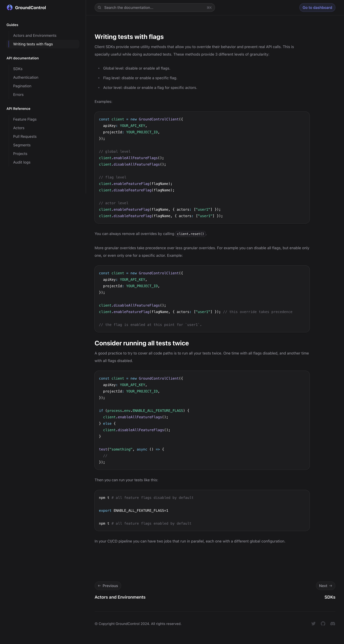344x644 pixels.
Task: Click the copyright GroundControl 2024 text
Action: (x=138, y=623)
